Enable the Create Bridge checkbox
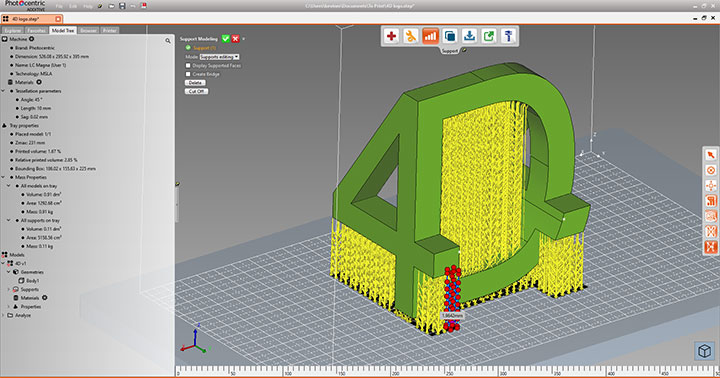 pos(188,74)
